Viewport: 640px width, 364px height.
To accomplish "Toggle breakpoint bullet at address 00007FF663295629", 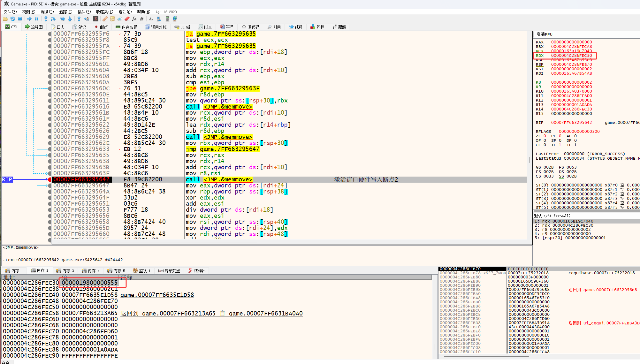I will point(50,137).
